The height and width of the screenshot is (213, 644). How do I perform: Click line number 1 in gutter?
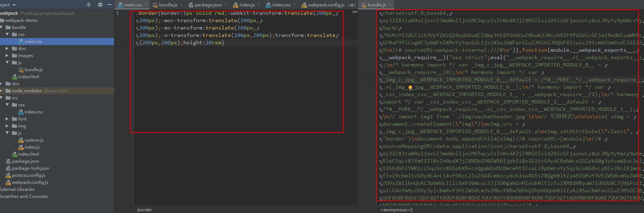[118, 13]
